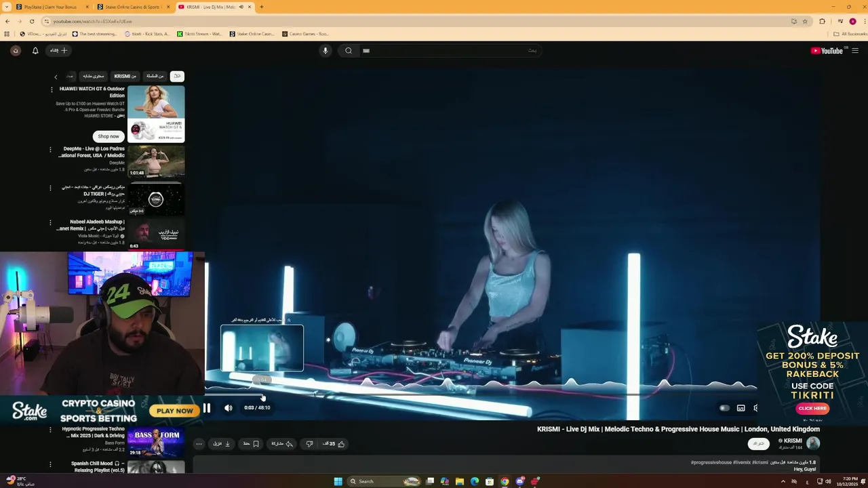Open options for DJ TIGER video
Screen dimensions: 868x488
[50, 188]
